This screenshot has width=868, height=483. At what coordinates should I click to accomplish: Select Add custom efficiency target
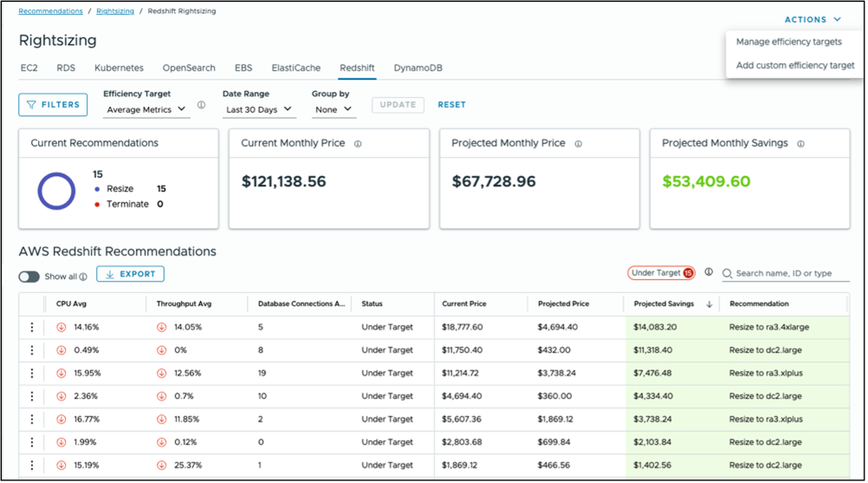(x=795, y=66)
